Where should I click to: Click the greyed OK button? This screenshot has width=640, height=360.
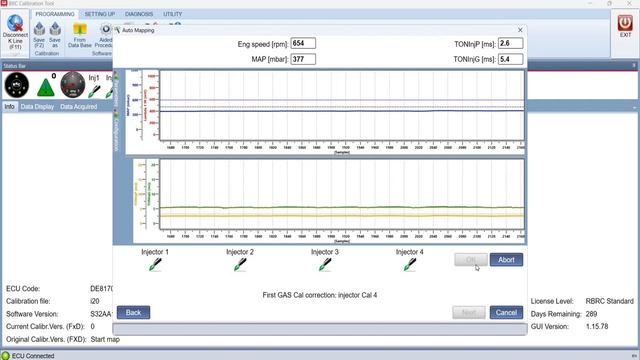(471, 260)
